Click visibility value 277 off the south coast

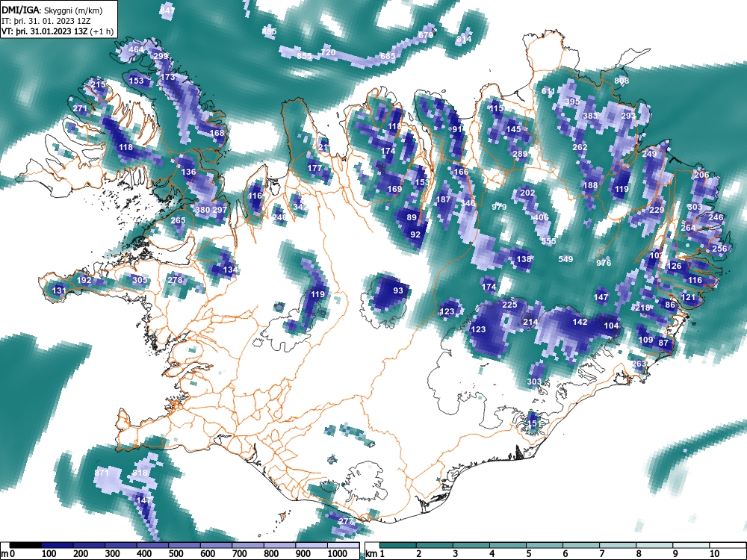pos(346,521)
